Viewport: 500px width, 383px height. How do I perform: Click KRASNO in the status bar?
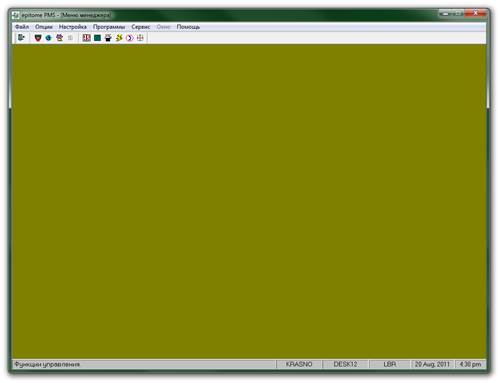coord(299,364)
